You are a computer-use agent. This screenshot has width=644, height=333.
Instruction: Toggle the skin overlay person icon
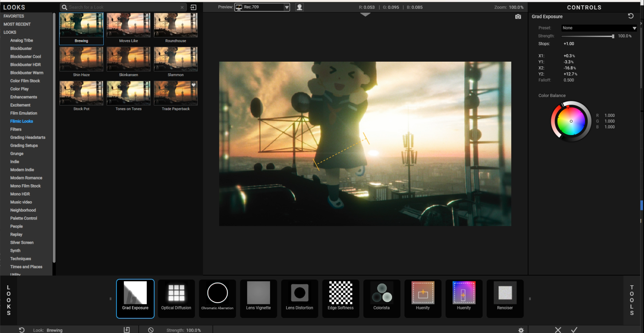point(299,7)
